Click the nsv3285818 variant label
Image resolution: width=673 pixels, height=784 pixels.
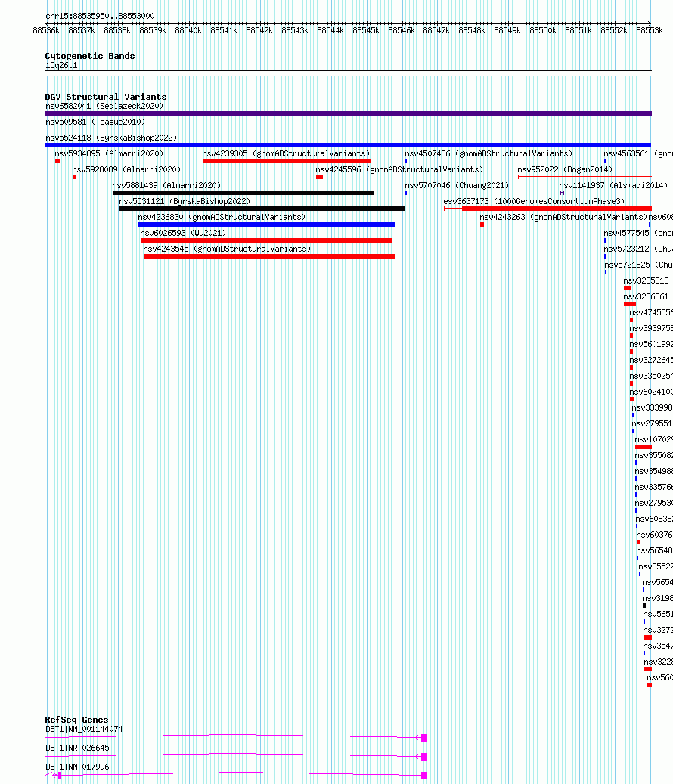coord(646,280)
